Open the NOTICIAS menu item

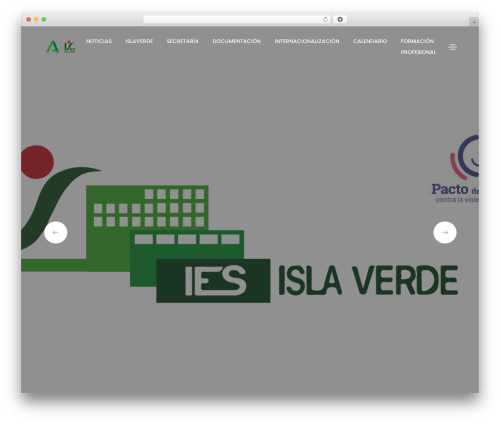click(x=99, y=41)
